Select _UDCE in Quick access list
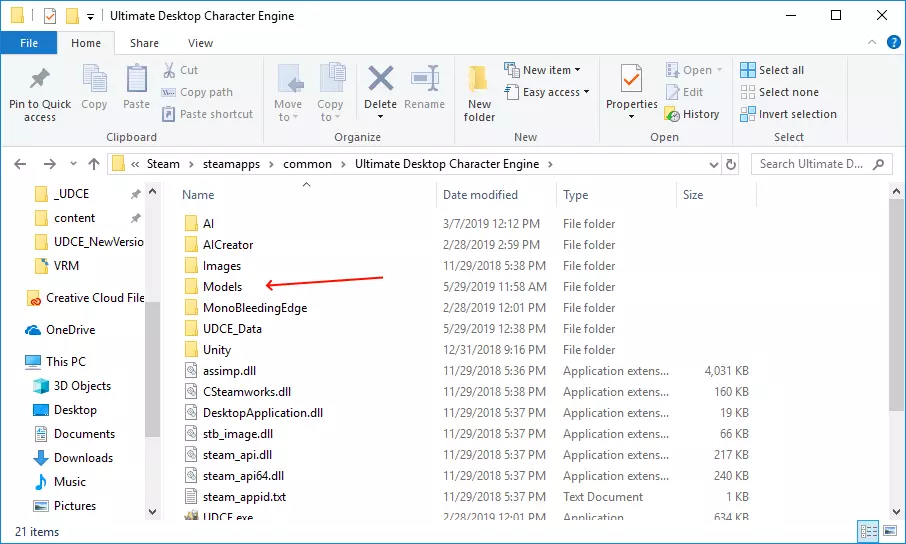The height and width of the screenshot is (544, 906). 71,194
